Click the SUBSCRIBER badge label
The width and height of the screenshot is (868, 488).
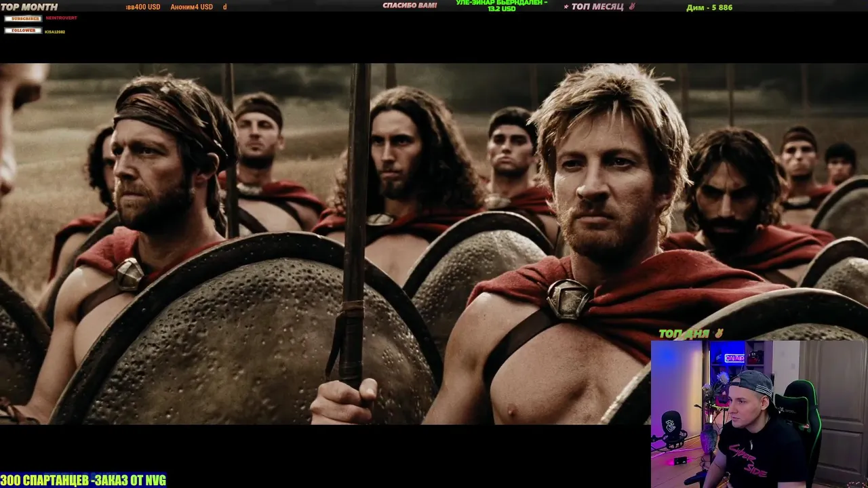pyautogui.click(x=22, y=18)
